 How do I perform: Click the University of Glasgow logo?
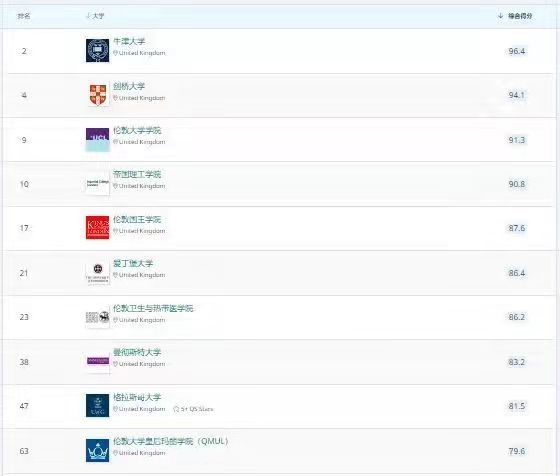coord(98,406)
